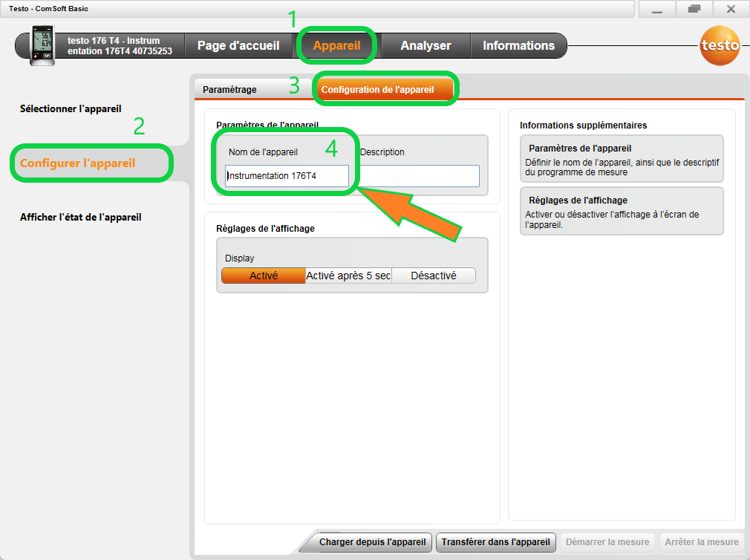This screenshot has width=750, height=560.
Task: Switch to the Appareil tab
Action: (x=336, y=45)
